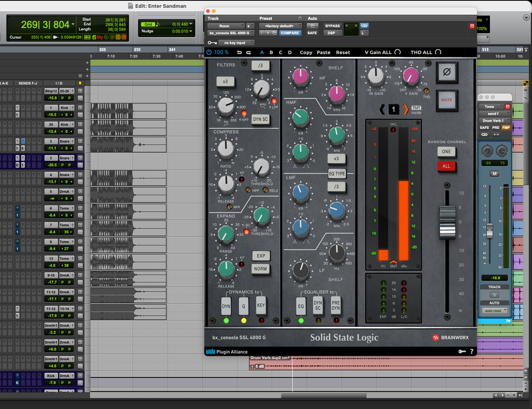Click Random Channel ALL button

(446, 166)
